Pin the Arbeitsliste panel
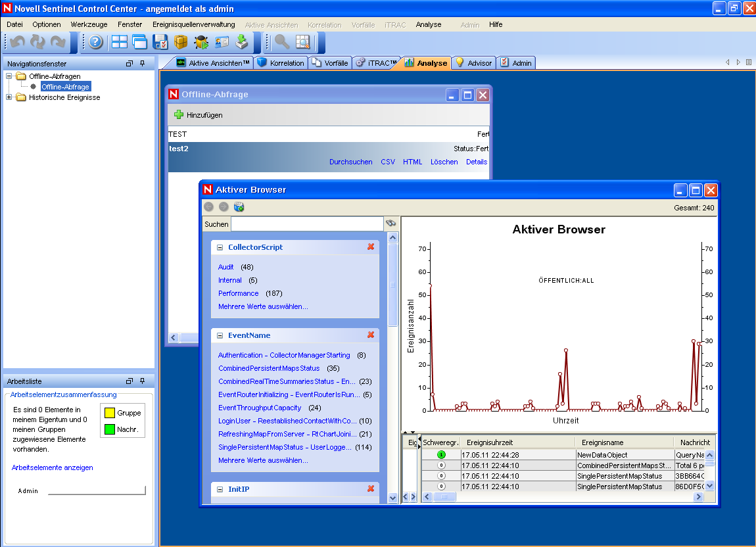The height and width of the screenshot is (547, 756). tap(143, 381)
